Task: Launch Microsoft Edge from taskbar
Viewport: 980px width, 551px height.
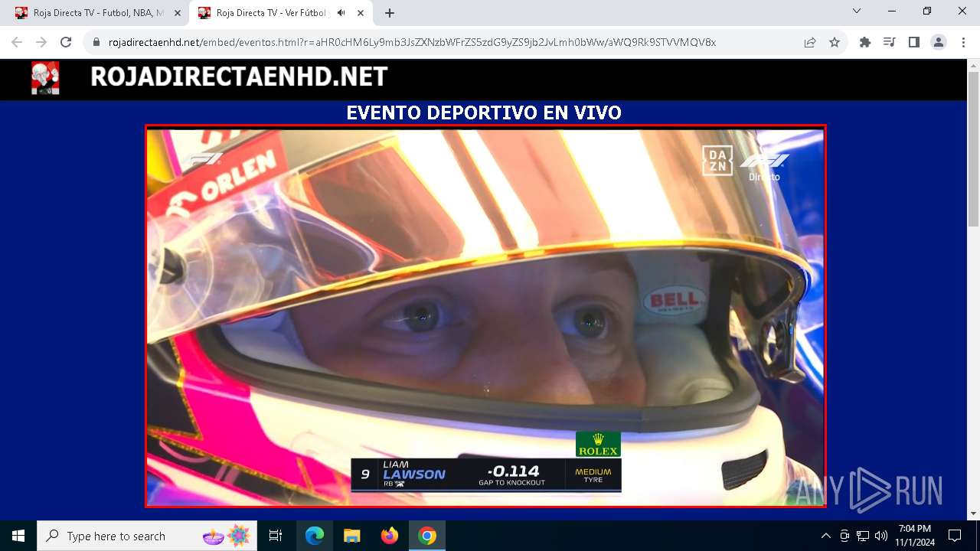Action: 315,536
